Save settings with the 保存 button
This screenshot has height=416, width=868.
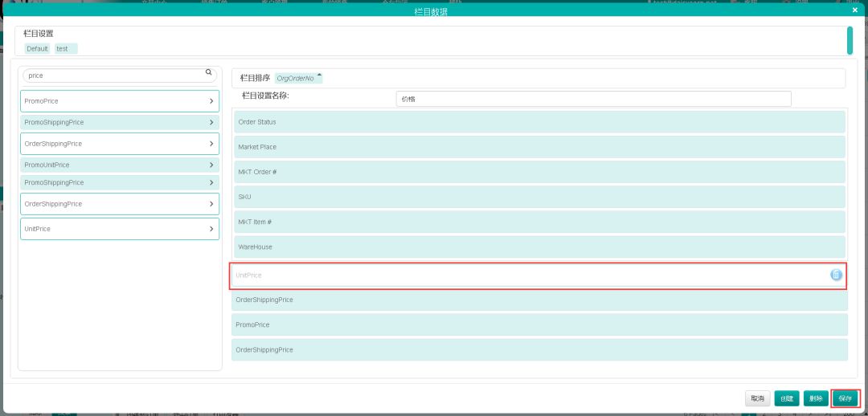click(x=845, y=398)
